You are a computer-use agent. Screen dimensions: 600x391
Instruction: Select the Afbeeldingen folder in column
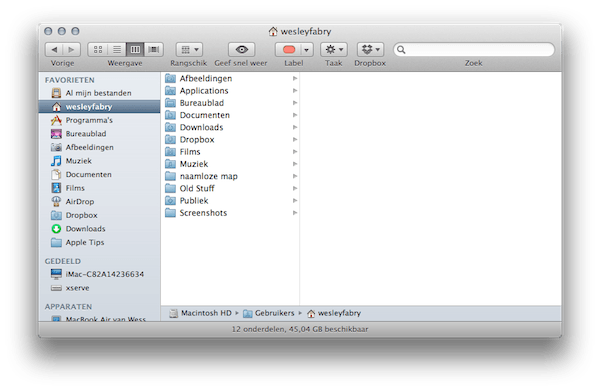(230, 78)
